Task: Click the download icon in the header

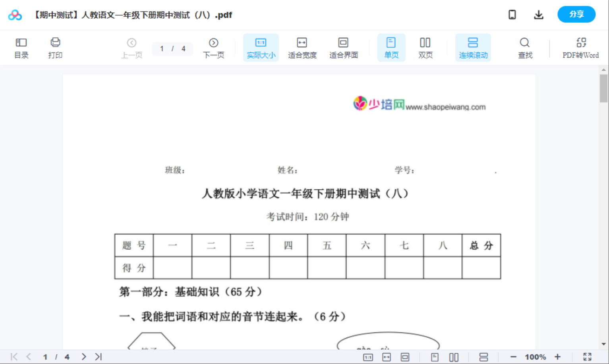Action: point(539,14)
